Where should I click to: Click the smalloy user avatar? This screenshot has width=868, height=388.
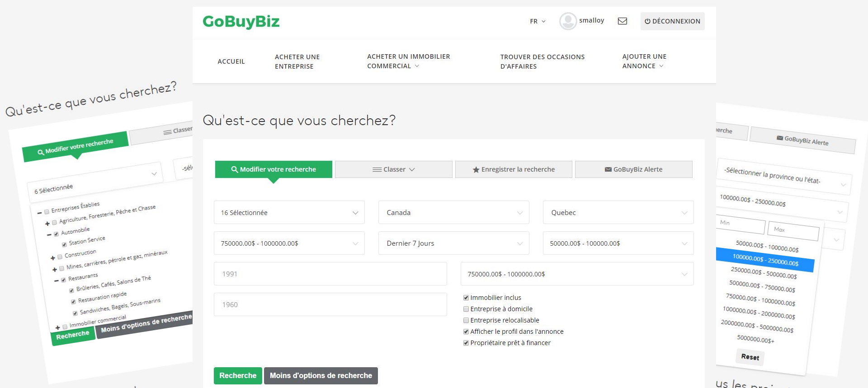point(568,21)
